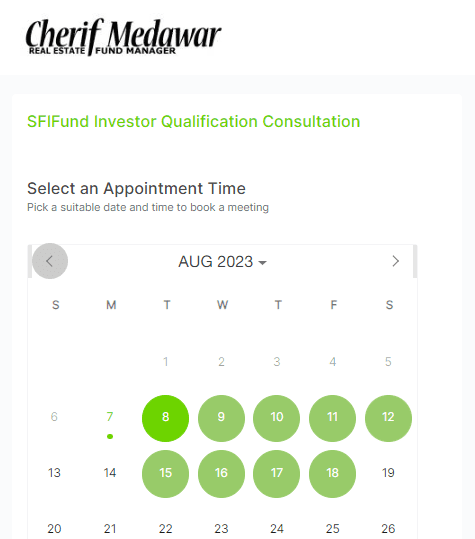Pick August 10 on the calendar
This screenshot has width=475, height=539.
pos(277,418)
